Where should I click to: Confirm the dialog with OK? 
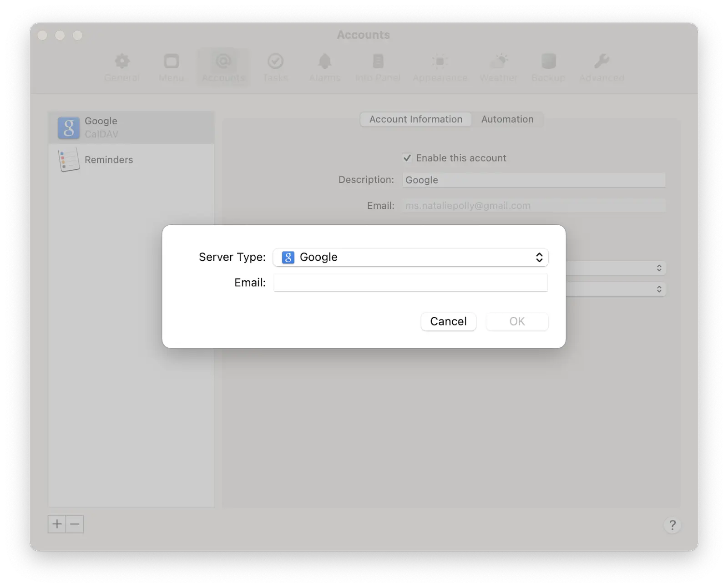[x=517, y=321]
